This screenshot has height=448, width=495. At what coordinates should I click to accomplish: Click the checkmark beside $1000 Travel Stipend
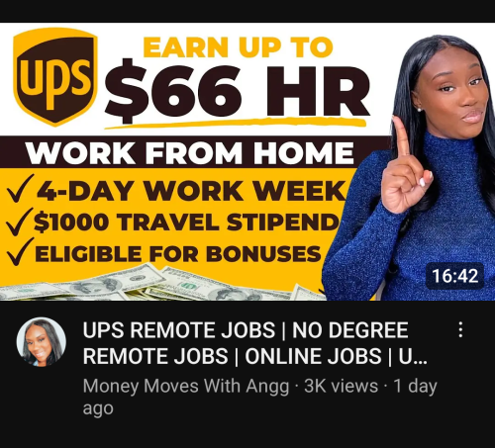19,222
